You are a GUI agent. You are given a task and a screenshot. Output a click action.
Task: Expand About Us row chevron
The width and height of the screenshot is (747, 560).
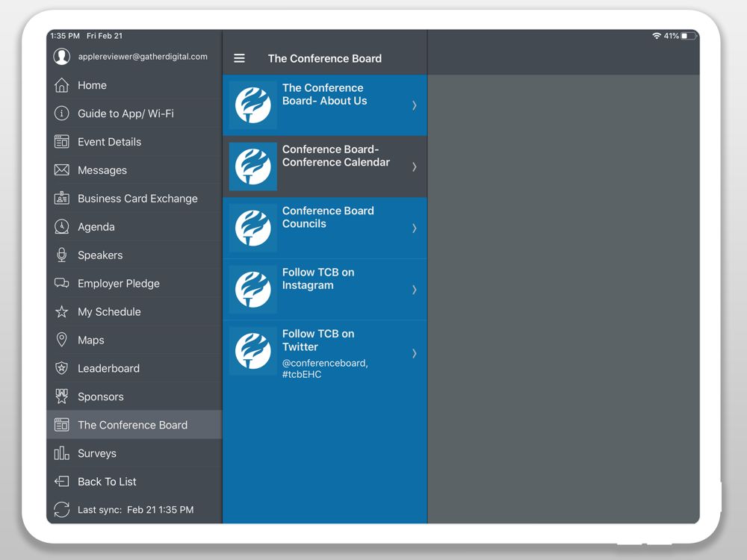click(415, 105)
